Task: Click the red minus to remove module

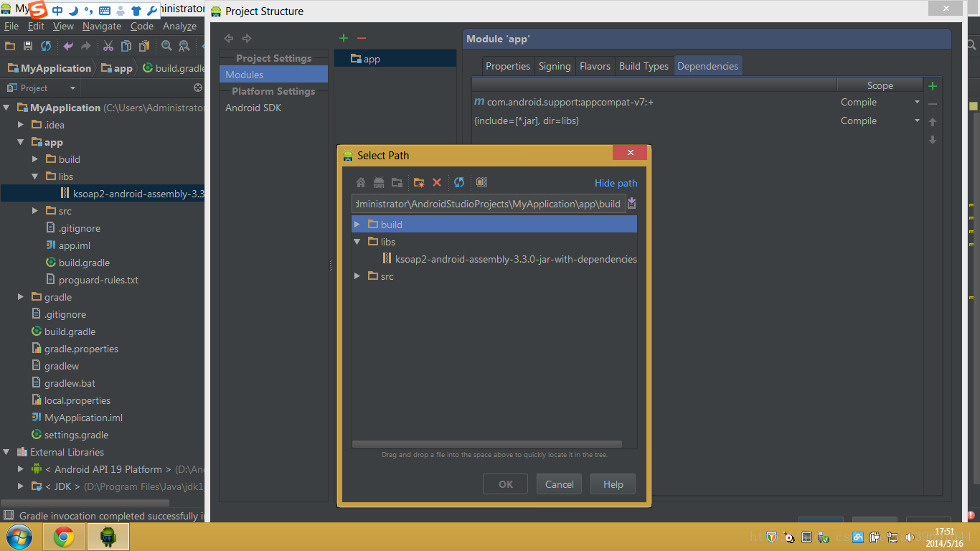Action: (x=362, y=38)
